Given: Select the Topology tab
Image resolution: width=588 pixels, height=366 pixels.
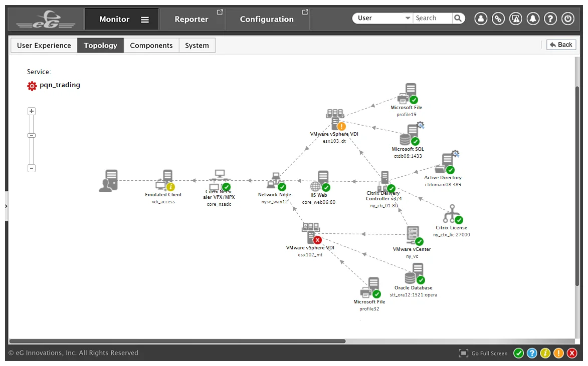Looking at the screenshot, I should tap(100, 46).
